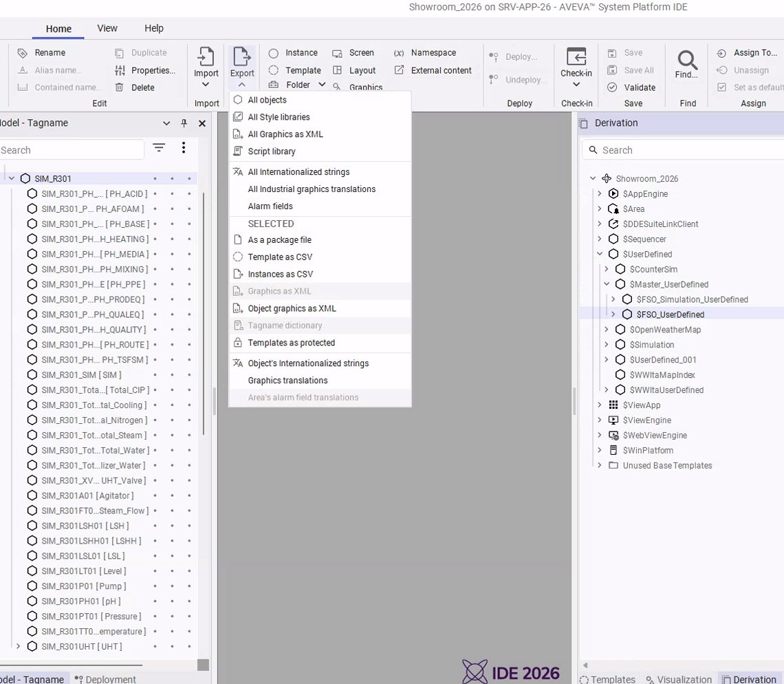
Task: Collapse the Showroom_2026 root node
Action: (593, 178)
